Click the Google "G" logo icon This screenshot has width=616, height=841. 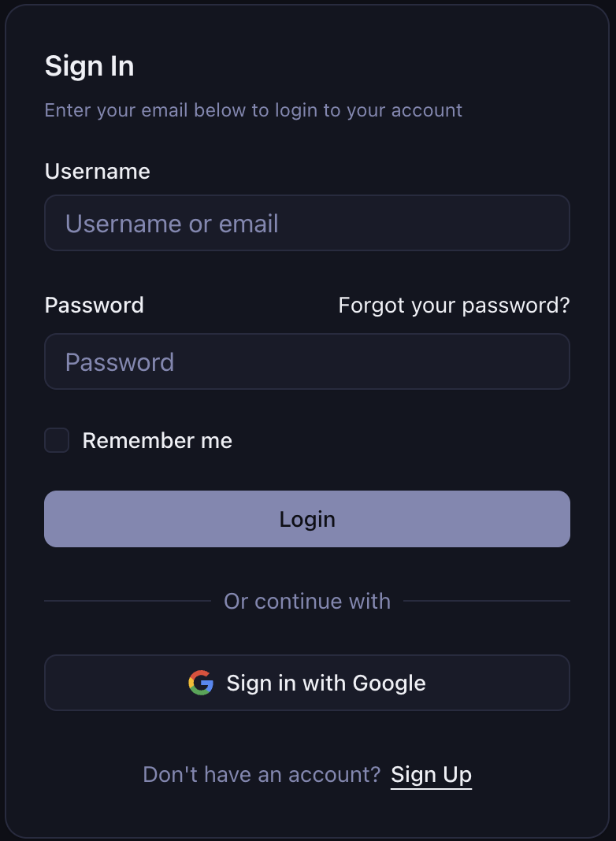(x=201, y=683)
